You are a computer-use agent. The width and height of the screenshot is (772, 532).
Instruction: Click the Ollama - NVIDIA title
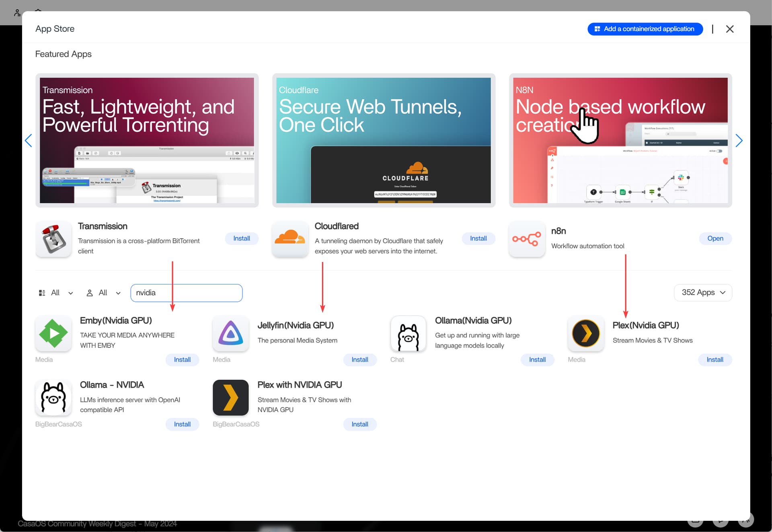pyautogui.click(x=112, y=385)
